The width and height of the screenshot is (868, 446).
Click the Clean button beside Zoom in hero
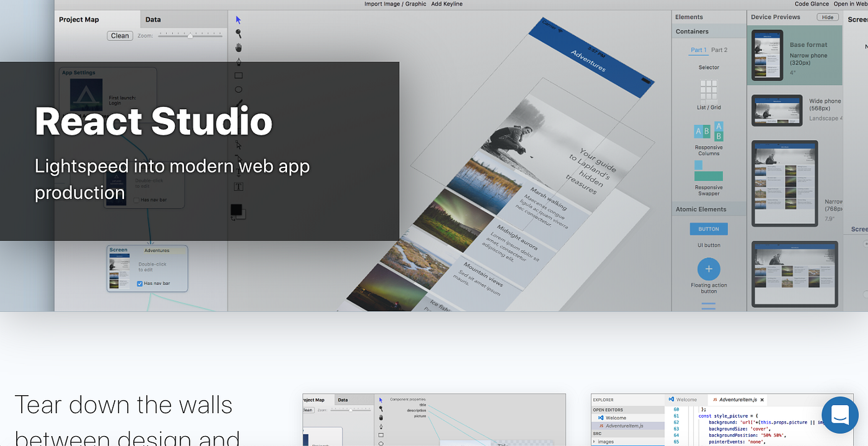click(120, 36)
